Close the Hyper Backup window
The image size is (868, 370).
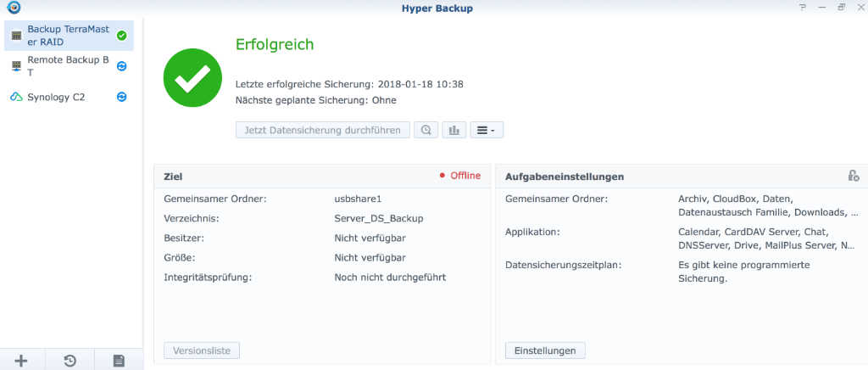[861, 8]
